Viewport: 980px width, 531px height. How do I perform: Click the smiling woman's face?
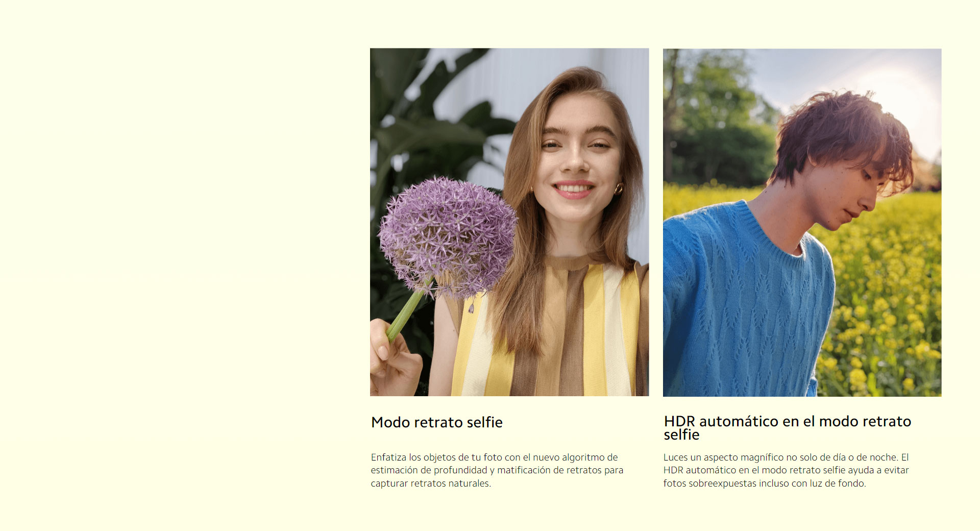click(x=574, y=153)
